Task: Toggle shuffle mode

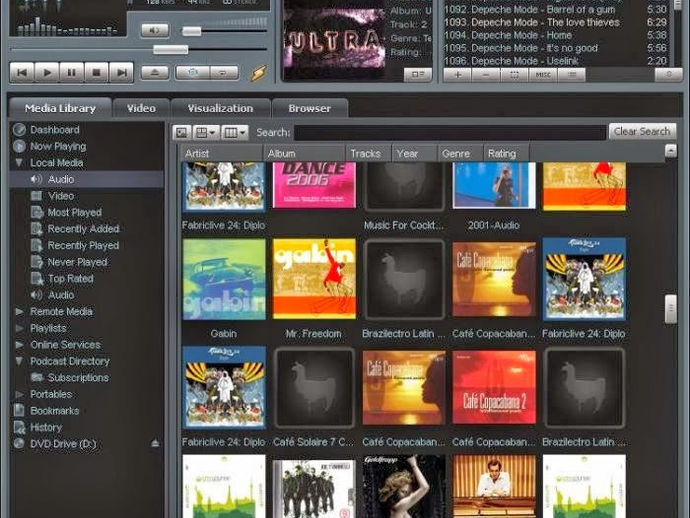Action: click(193, 73)
